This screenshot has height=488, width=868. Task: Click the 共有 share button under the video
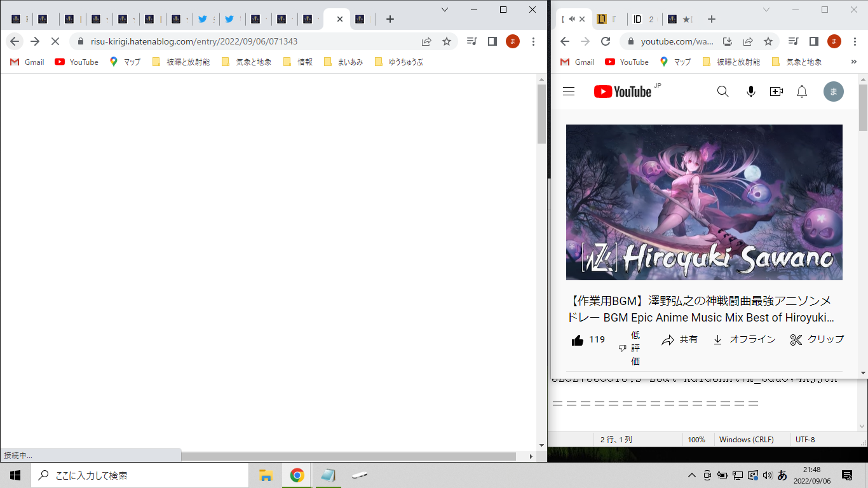679,340
